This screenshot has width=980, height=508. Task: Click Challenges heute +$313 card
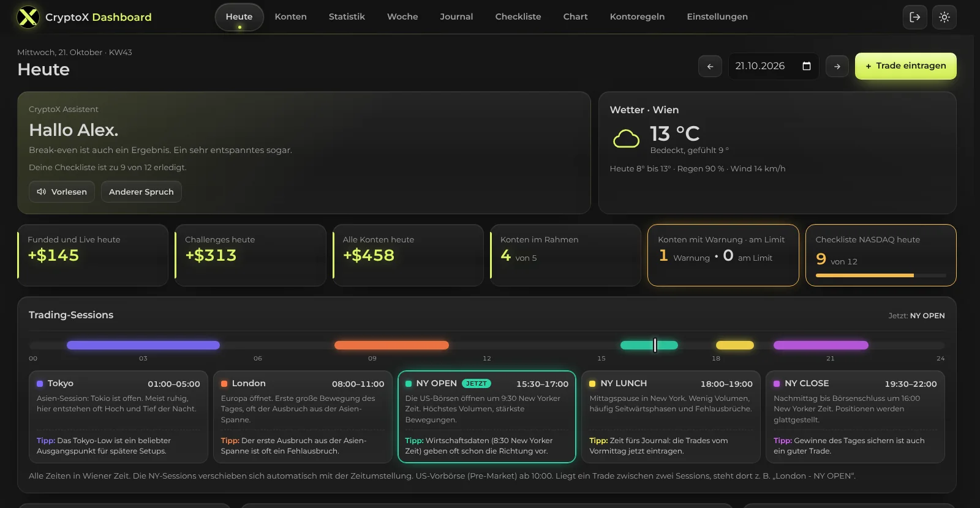(x=251, y=255)
